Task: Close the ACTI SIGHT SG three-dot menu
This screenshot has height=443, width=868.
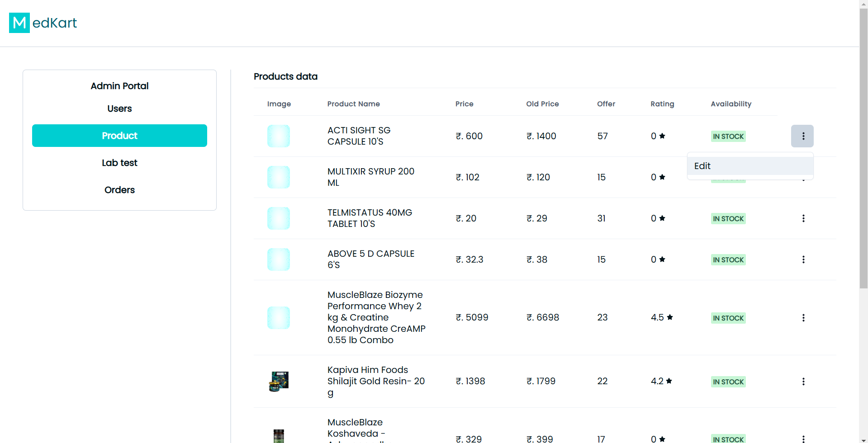Action: click(x=802, y=136)
